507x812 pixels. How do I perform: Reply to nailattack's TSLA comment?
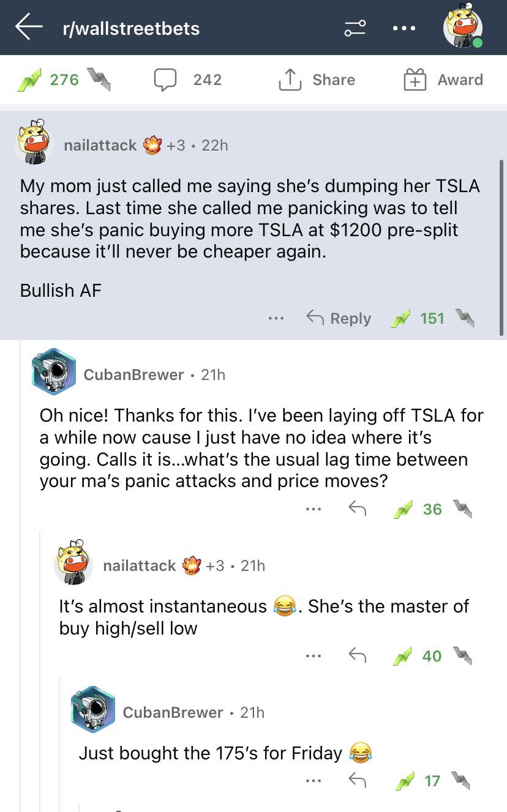point(339,318)
